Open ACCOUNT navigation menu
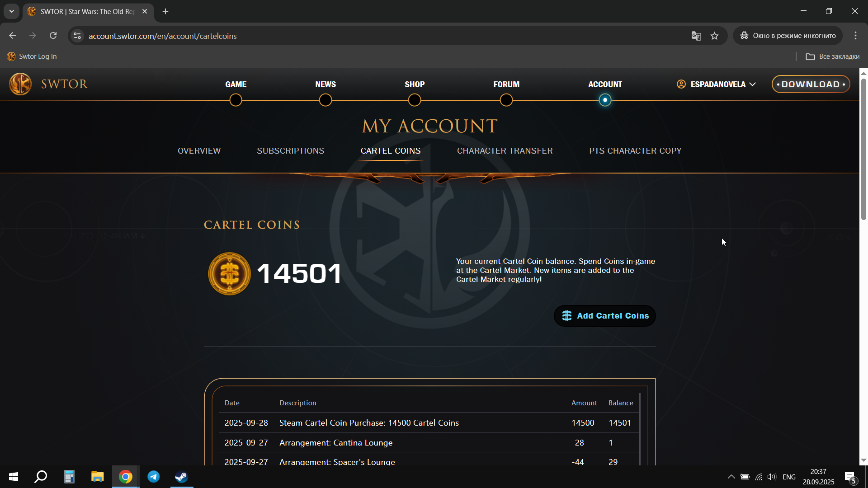 (605, 84)
